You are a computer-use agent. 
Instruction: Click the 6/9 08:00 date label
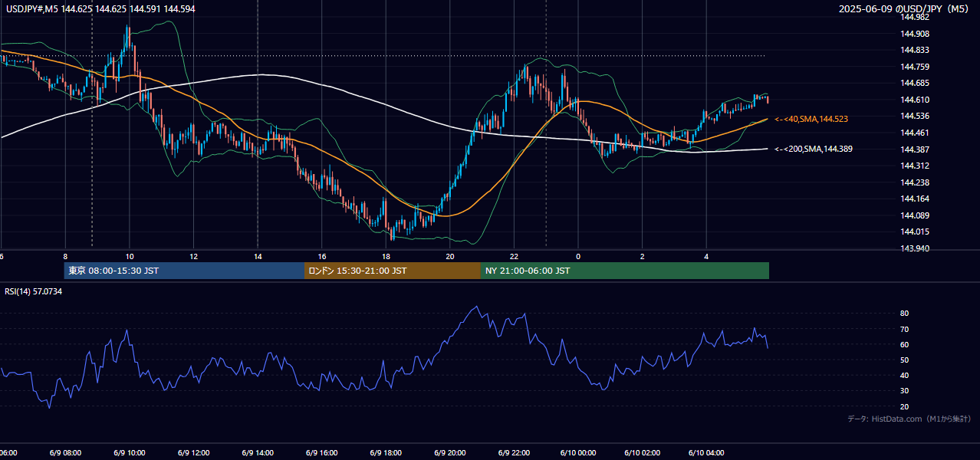(65, 452)
